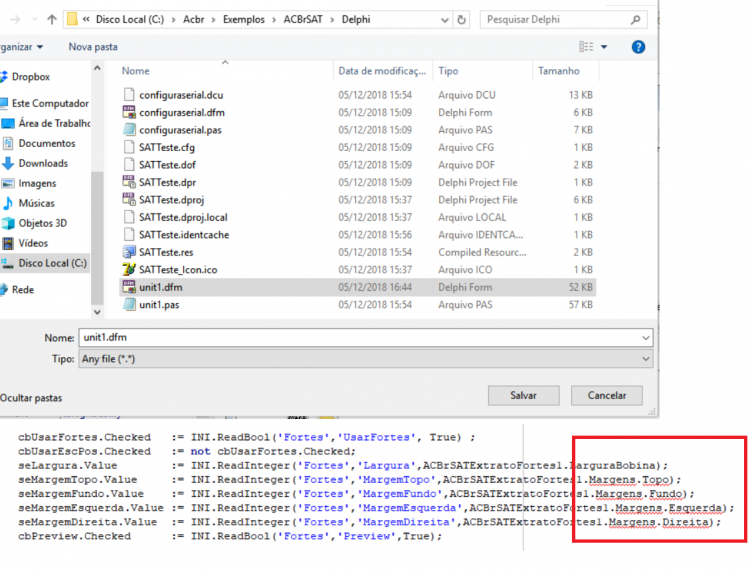Navigate to Exemplos in breadcrumb
The width and height of the screenshot is (750, 570).
243,20
